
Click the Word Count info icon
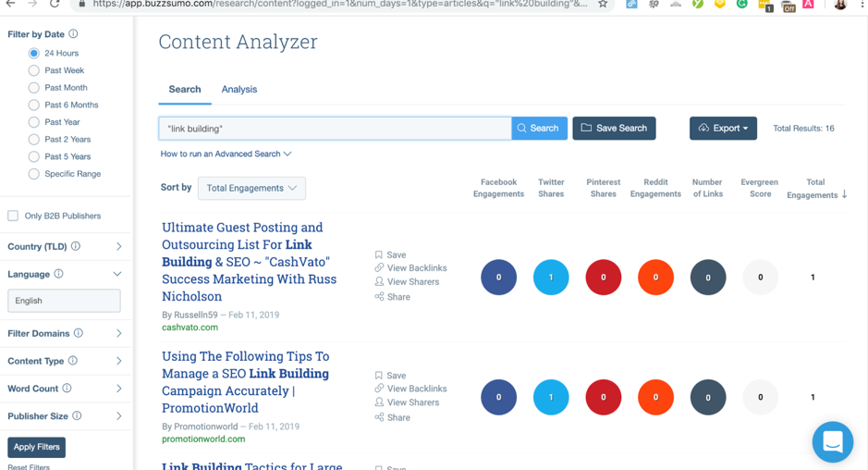pos(67,389)
